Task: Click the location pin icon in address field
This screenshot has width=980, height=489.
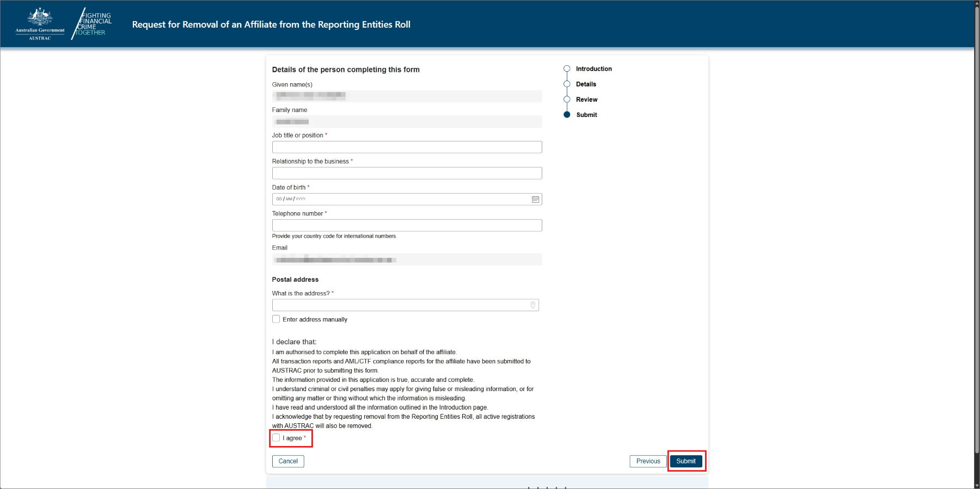Action: tap(532, 305)
